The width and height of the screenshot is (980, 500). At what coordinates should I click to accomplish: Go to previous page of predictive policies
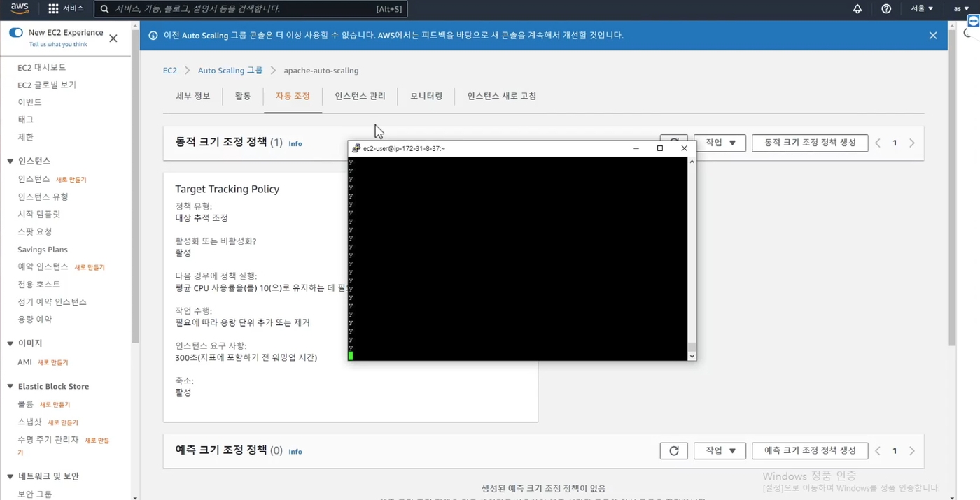878,451
